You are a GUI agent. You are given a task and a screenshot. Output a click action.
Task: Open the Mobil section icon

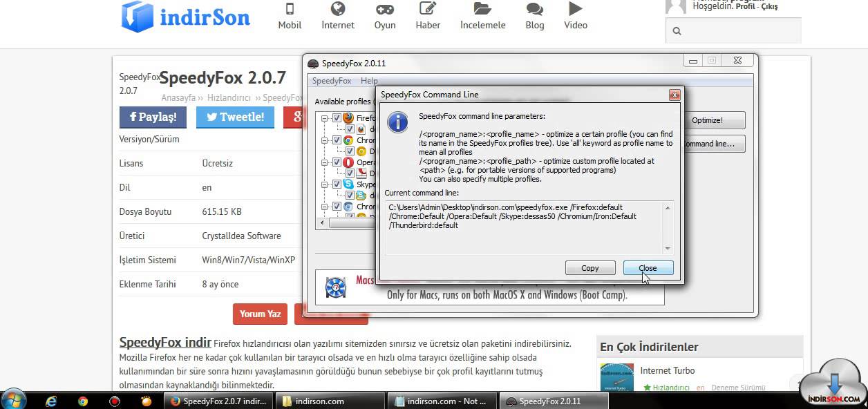290,9
